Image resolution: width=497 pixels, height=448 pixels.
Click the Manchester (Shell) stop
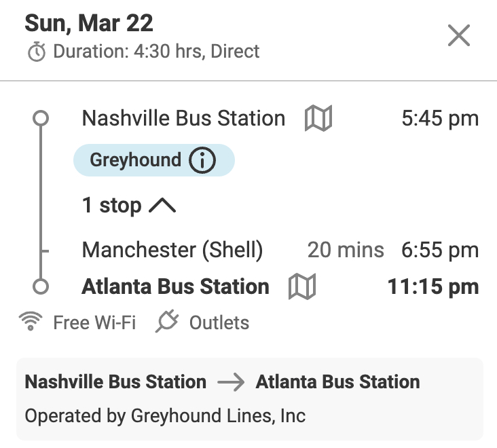click(x=172, y=250)
